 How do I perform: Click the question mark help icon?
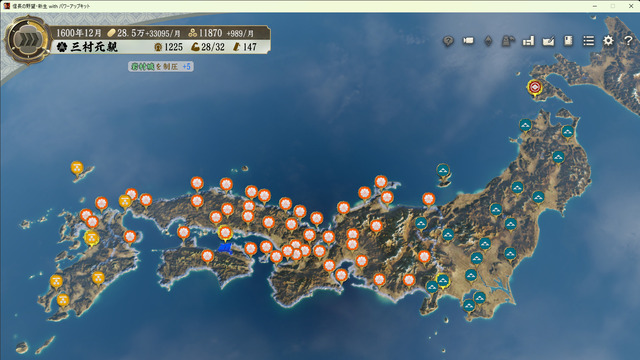tap(628, 40)
